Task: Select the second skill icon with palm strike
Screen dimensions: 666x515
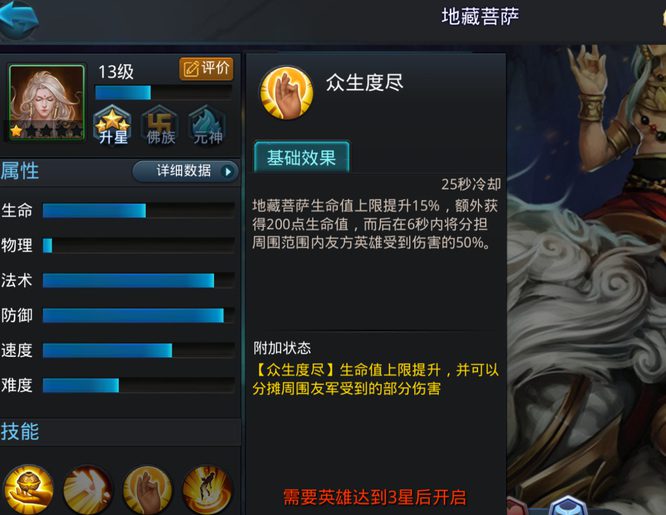Action: (x=87, y=490)
